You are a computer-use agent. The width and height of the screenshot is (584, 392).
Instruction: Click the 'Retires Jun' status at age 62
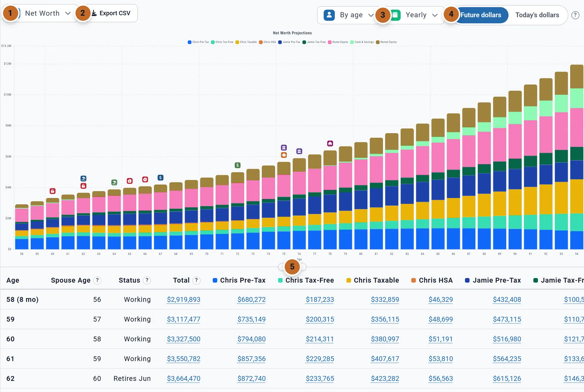[x=132, y=378]
